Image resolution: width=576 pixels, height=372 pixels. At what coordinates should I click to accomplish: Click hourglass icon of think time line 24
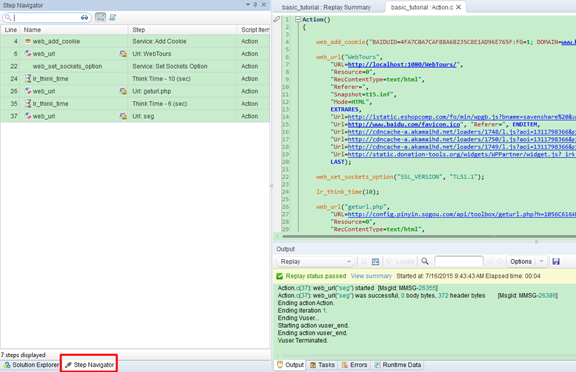28,79
